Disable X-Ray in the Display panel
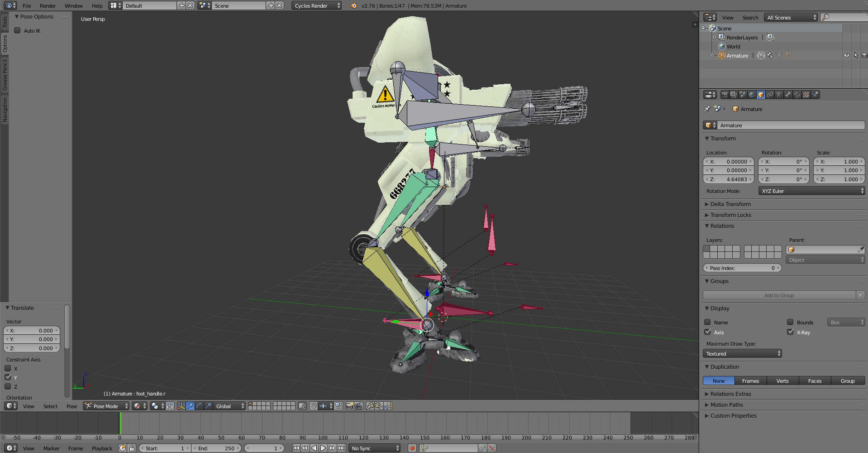Viewport: 868px width, 453px height. click(x=791, y=332)
